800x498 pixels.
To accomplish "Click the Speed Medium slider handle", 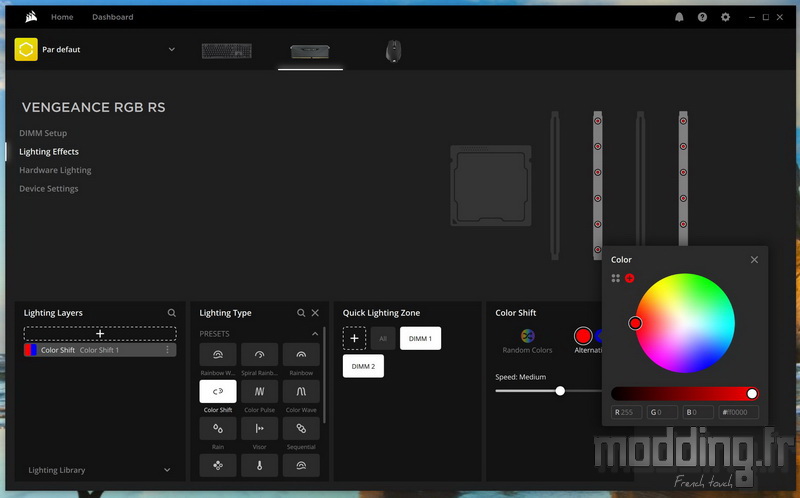I will pyautogui.click(x=560, y=391).
